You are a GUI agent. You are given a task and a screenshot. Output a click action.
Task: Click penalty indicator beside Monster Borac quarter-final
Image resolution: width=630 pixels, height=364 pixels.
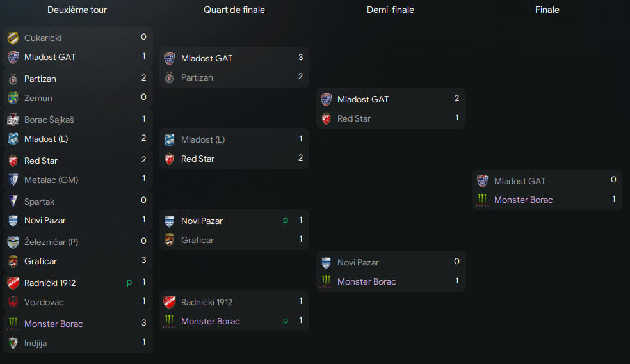pos(286,320)
